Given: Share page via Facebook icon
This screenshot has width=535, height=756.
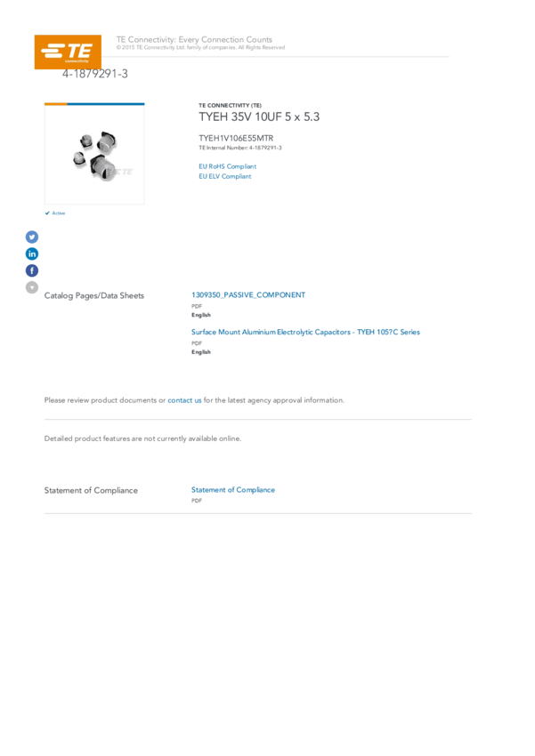Looking at the screenshot, I should pyautogui.click(x=32, y=270).
